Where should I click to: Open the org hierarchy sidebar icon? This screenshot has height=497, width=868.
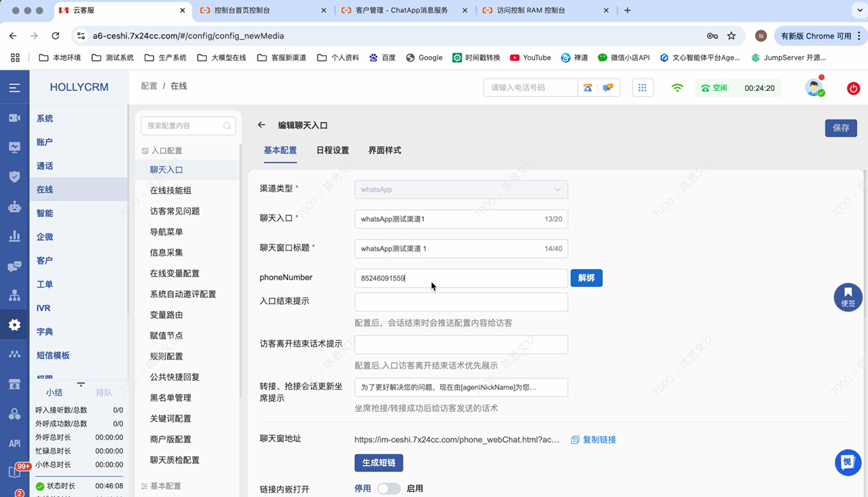click(14, 295)
